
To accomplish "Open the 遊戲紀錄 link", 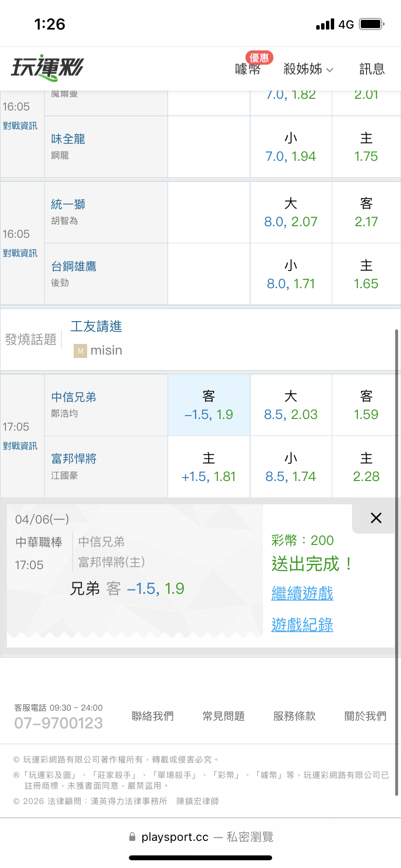I will coord(302,625).
